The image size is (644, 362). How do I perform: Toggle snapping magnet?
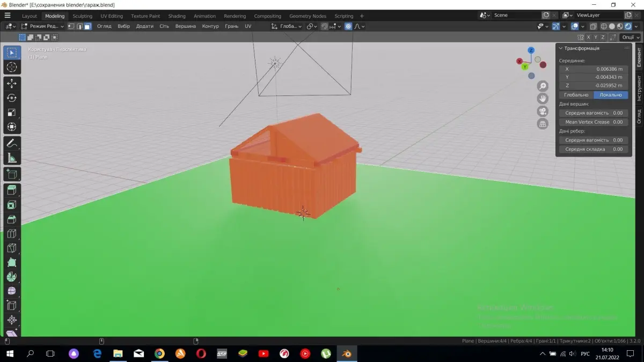click(x=325, y=26)
